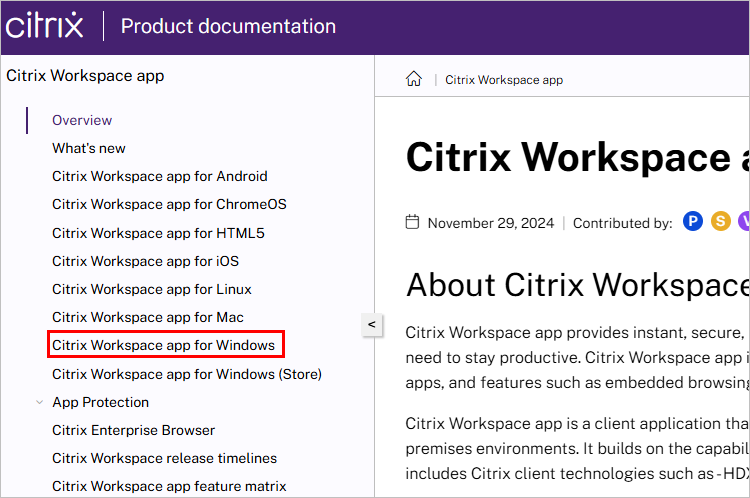Open Citrix Workspace app for Windows
Image resolution: width=750 pixels, height=498 pixels.
pos(164,345)
